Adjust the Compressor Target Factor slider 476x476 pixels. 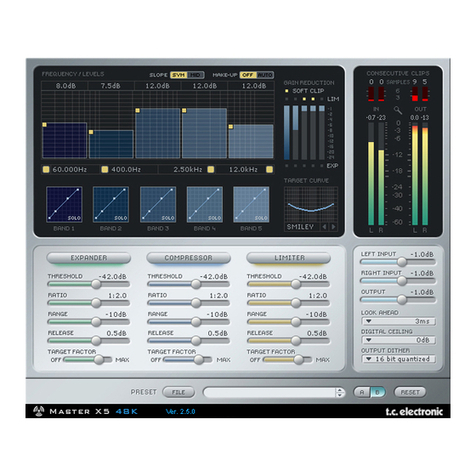[199, 360]
